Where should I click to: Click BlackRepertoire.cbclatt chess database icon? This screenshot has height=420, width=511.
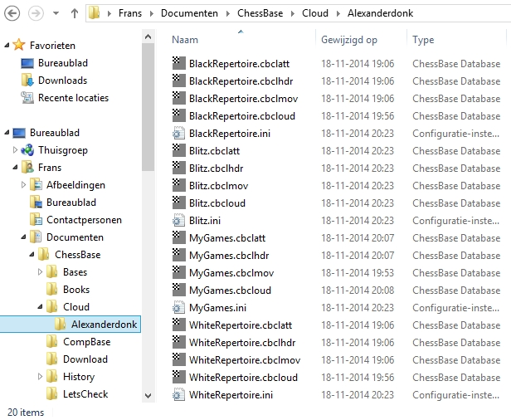[178, 63]
